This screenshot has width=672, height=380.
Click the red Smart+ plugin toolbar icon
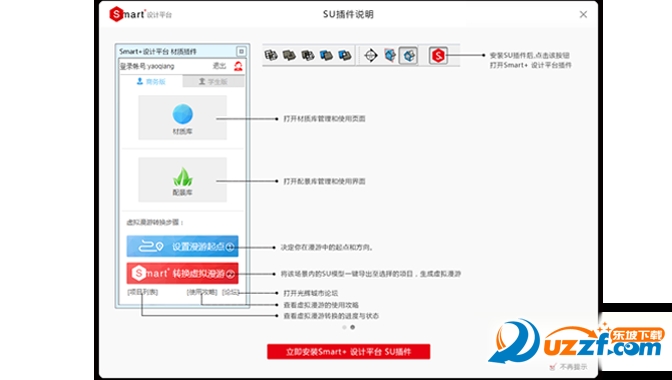(x=438, y=55)
